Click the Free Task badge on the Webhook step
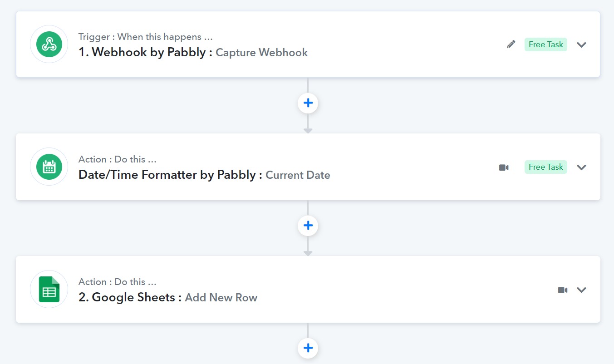Image resolution: width=614 pixels, height=364 pixels. tap(546, 44)
